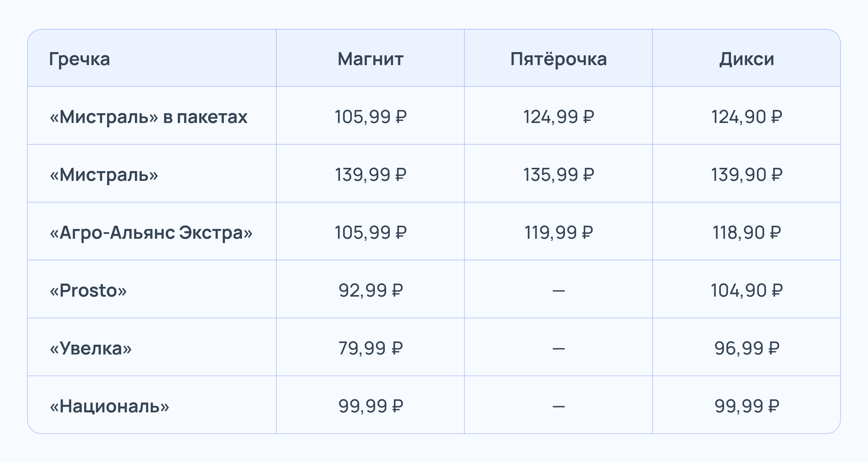Select the 124,99 ₽ Пятёрочка price

(558, 117)
